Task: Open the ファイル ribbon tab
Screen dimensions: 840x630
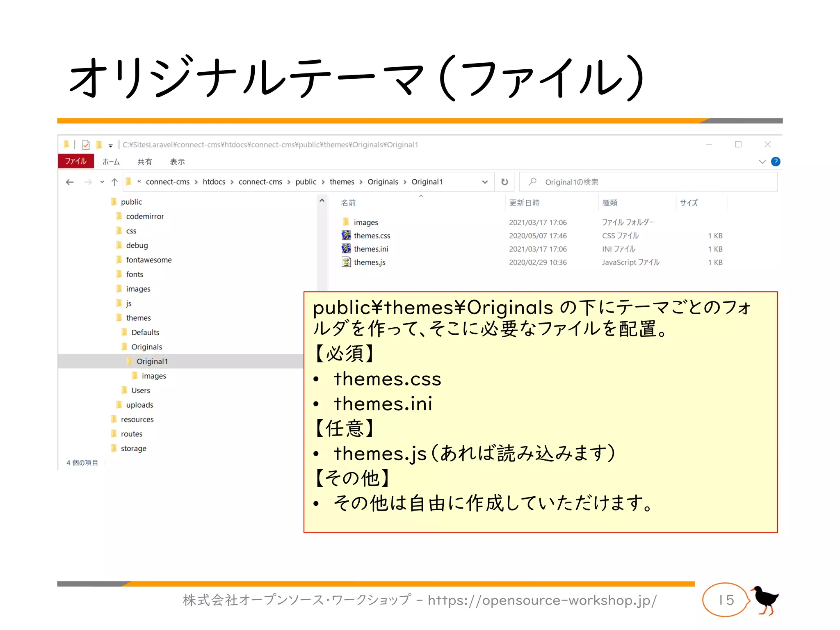Action: click(x=76, y=161)
